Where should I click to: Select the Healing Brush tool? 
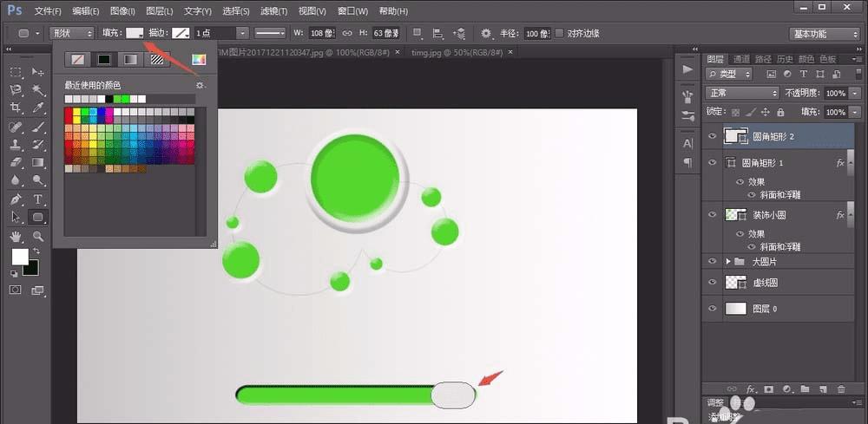tap(16, 127)
